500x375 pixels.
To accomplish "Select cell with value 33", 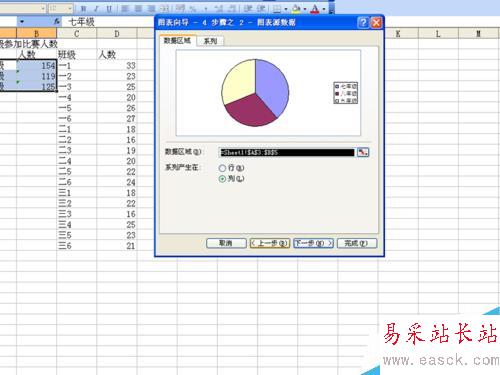I will pyautogui.click(x=117, y=65).
